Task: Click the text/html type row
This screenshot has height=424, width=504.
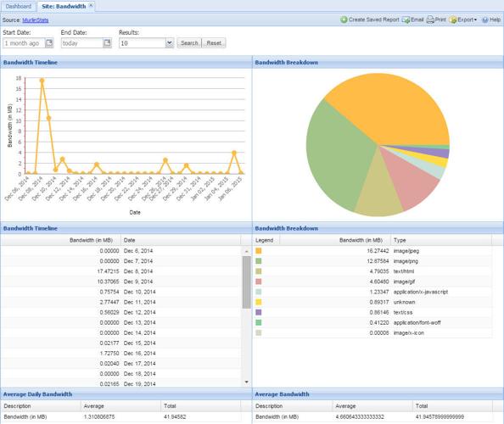Action: click(x=372, y=271)
